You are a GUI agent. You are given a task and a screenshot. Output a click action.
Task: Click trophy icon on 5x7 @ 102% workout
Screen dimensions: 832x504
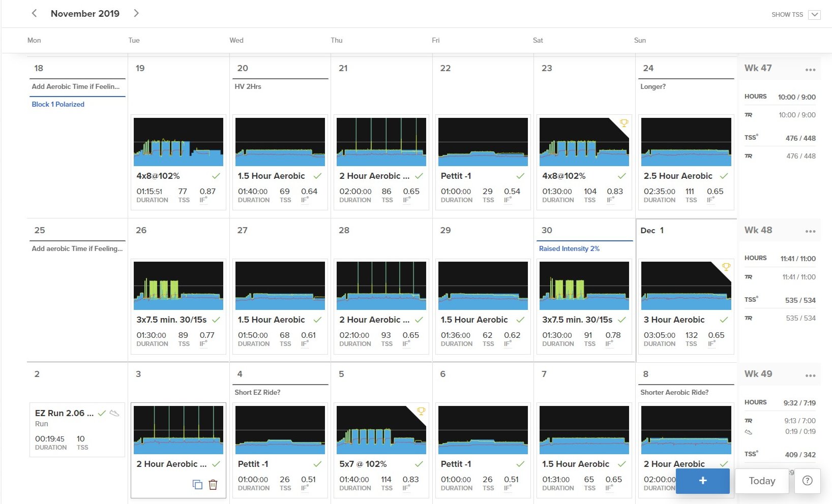421,411
